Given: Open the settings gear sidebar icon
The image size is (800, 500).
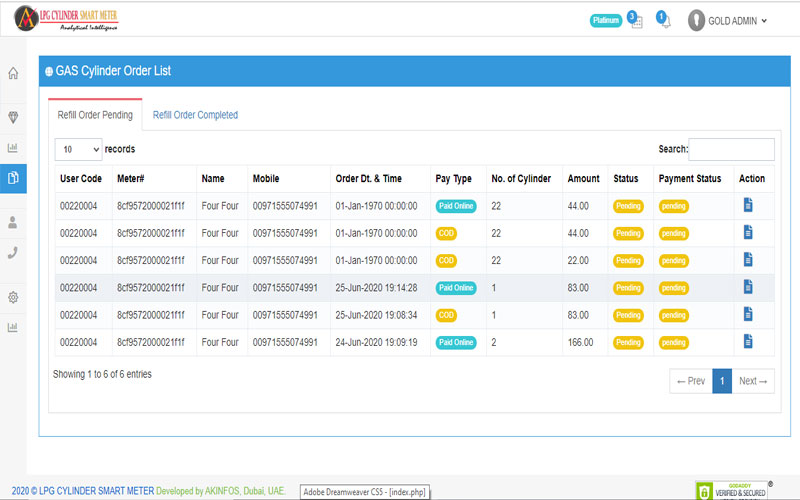Looking at the screenshot, I should click(13, 297).
